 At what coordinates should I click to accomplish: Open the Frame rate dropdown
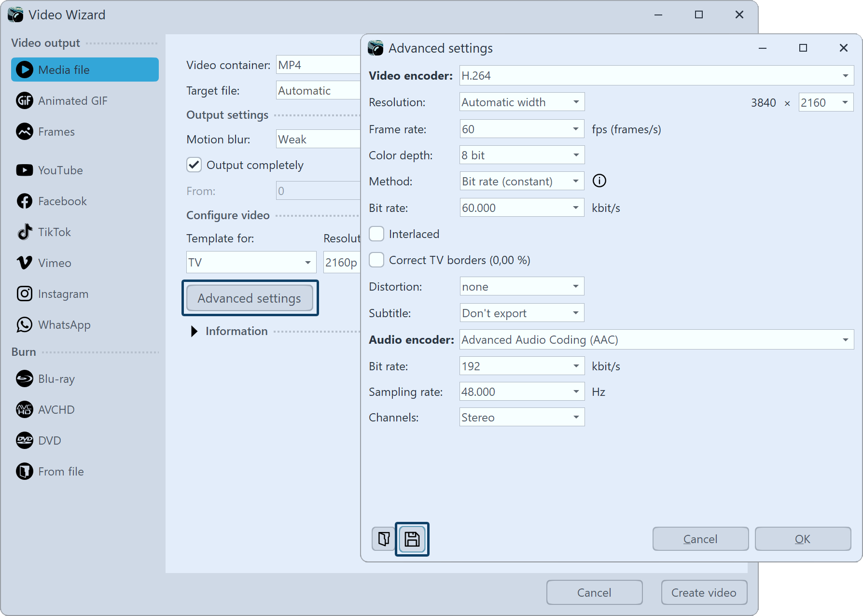[x=521, y=129]
